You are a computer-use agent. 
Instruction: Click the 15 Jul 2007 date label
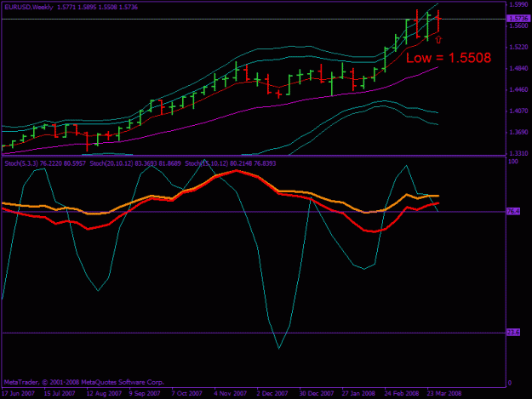tap(60, 394)
